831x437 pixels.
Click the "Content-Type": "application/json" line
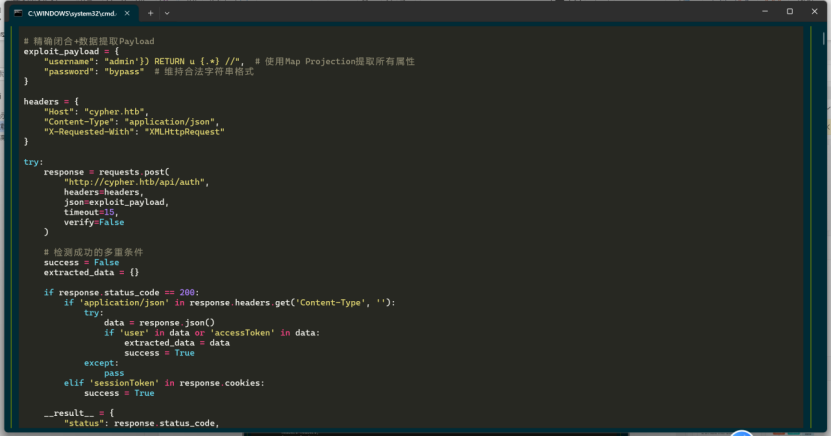coord(131,122)
